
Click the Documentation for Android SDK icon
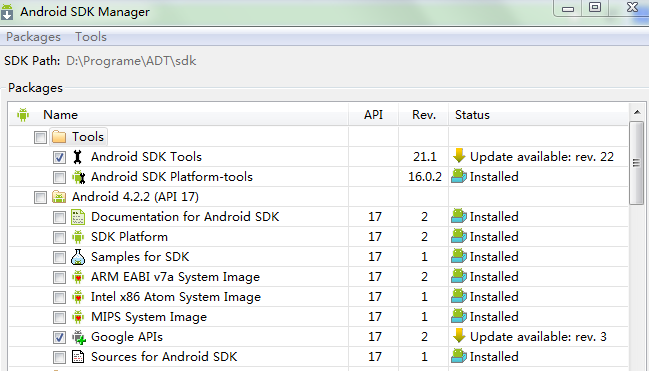[x=78, y=217]
